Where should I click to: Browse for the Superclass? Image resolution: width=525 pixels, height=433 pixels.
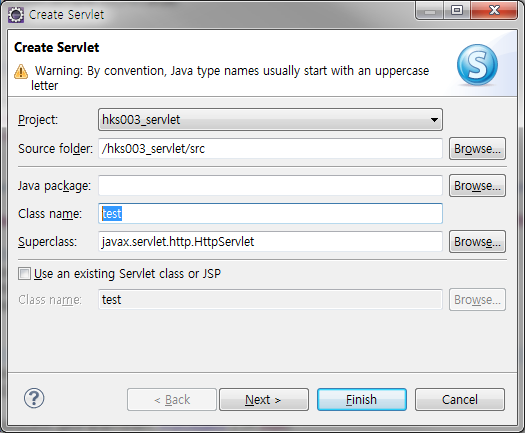pos(477,241)
